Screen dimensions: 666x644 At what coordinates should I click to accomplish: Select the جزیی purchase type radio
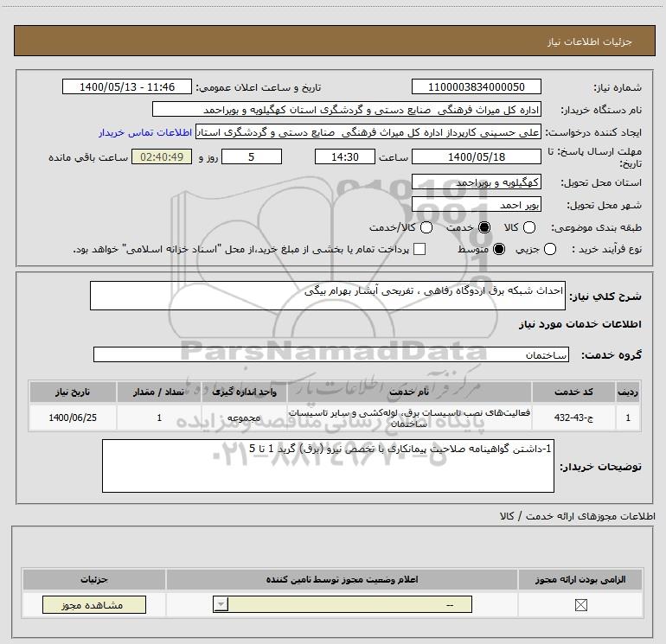point(550,249)
